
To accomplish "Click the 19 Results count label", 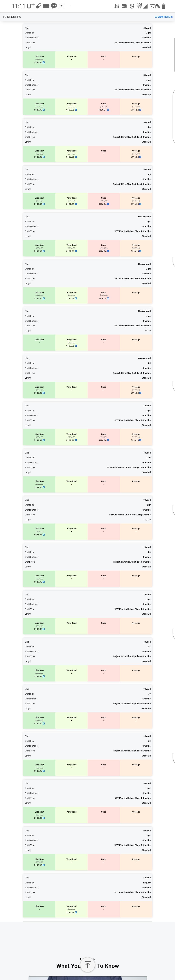I will tap(12, 17).
